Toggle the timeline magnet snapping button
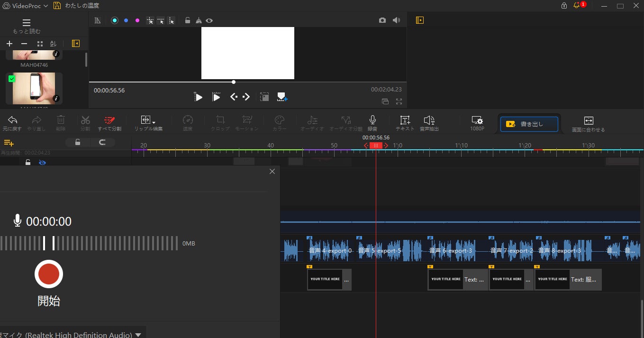 point(102,142)
